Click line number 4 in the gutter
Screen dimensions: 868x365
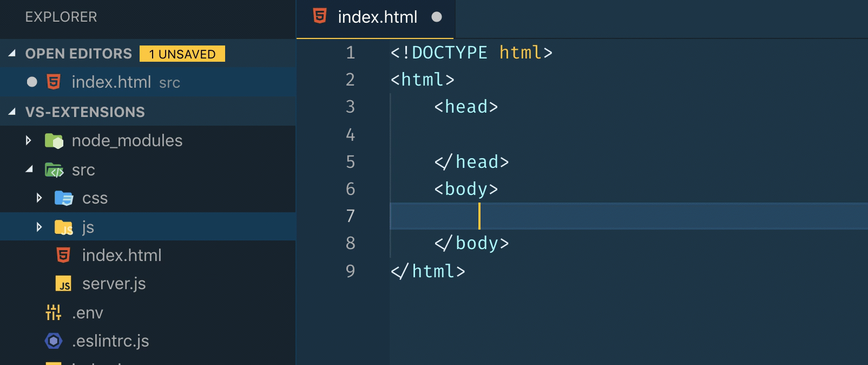point(350,134)
